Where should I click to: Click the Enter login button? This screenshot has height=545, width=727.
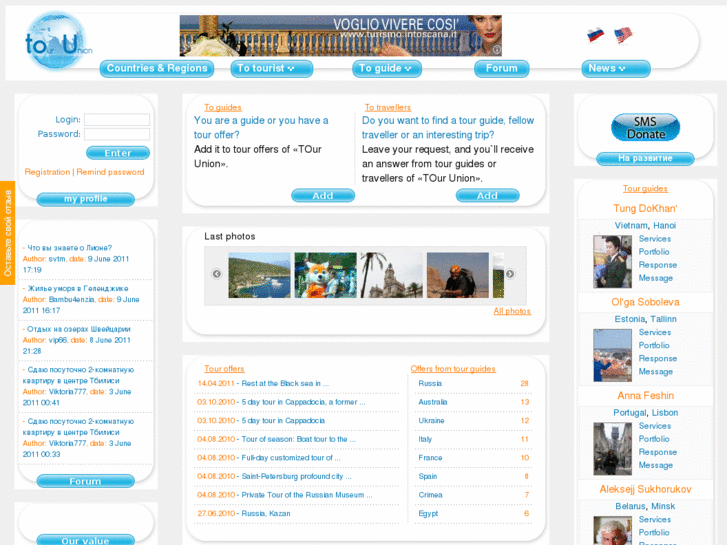coord(118,153)
